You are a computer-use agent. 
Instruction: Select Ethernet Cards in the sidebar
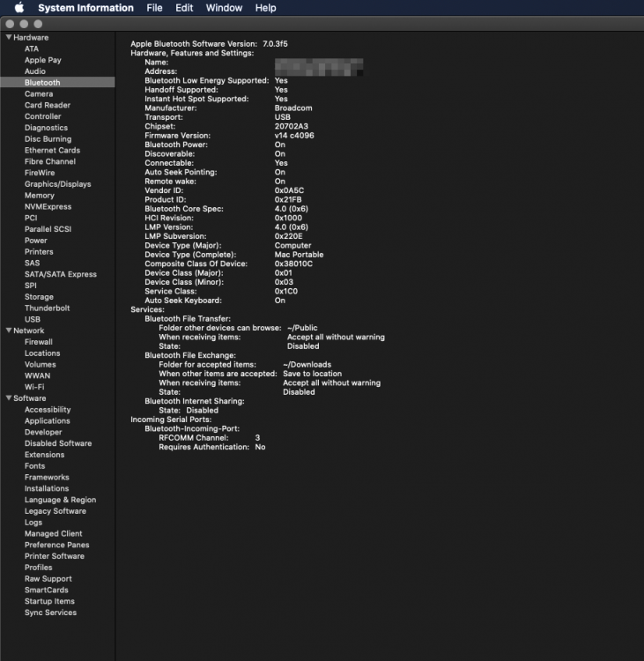tap(52, 150)
